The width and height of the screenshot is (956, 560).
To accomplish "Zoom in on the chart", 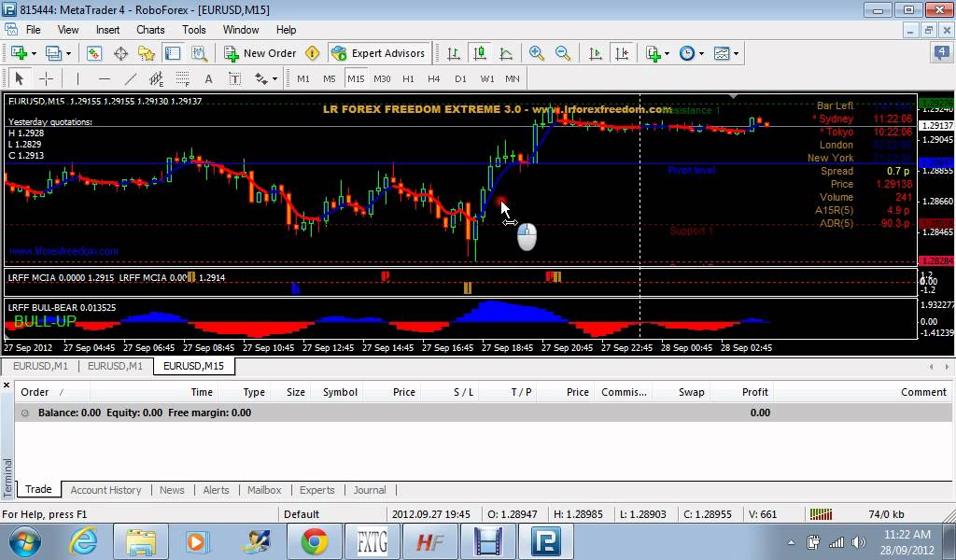I will pos(537,53).
